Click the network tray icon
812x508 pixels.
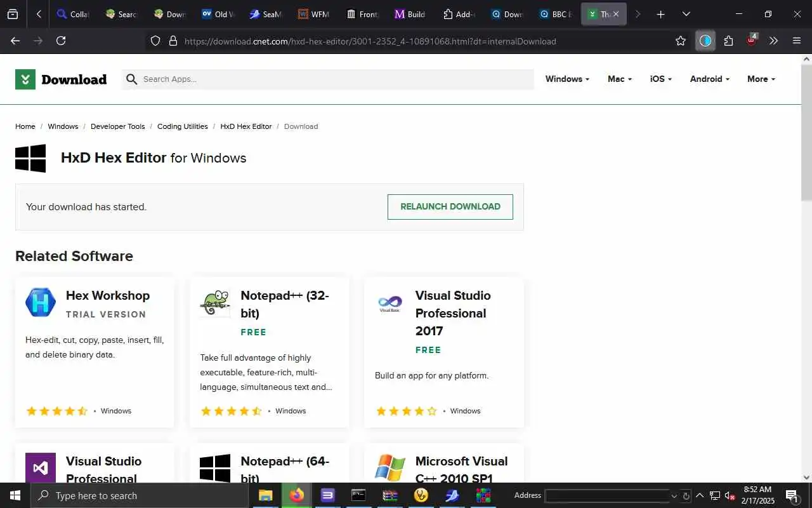click(714, 495)
